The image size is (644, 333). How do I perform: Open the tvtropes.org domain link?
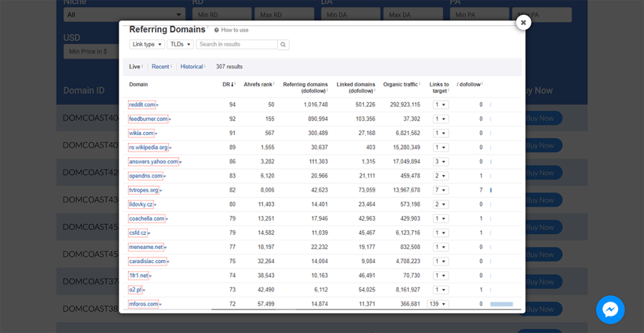[143, 190]
